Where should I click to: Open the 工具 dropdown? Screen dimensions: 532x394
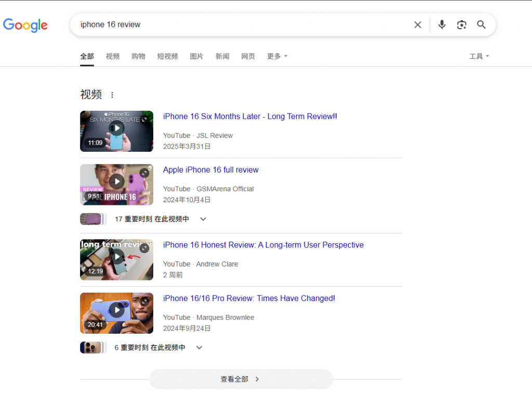pyautogui.click(x=479, y=56)
